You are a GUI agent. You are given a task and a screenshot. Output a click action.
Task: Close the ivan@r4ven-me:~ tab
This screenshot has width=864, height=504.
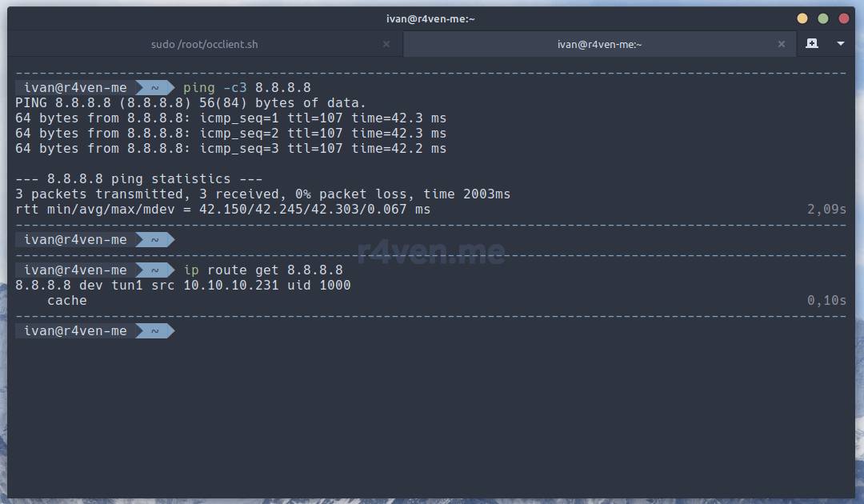pos(782,44)
